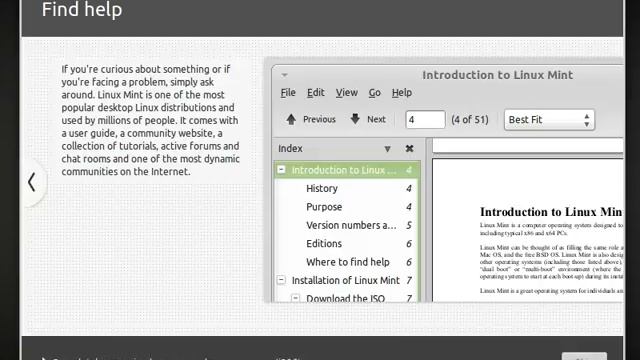640x360 pixels.
Task: Open the Index sidebar selector arrow
Action: (387, 149)
